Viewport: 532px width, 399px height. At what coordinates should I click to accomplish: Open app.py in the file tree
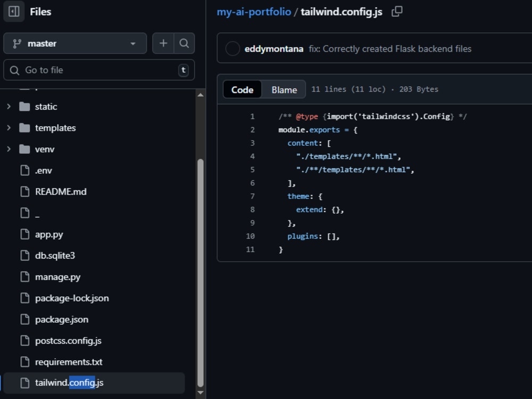coord(49,235)
